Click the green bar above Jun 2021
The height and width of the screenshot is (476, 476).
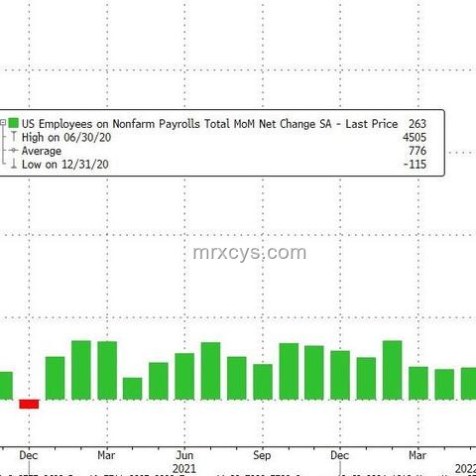[184, 377]
